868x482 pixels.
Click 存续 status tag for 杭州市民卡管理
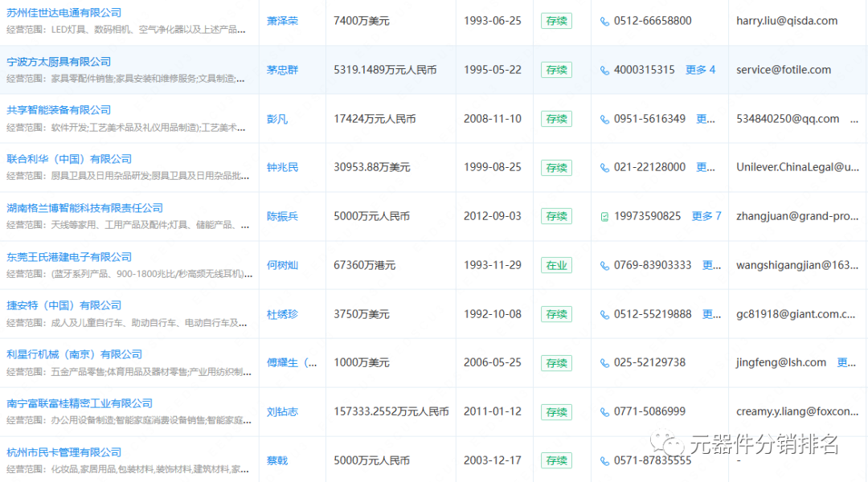point(556,460)
